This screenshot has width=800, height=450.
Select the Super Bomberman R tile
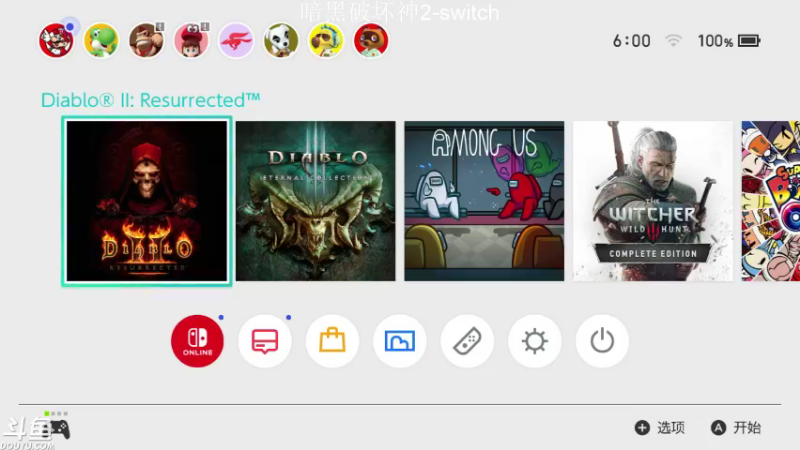click(770, 201)
